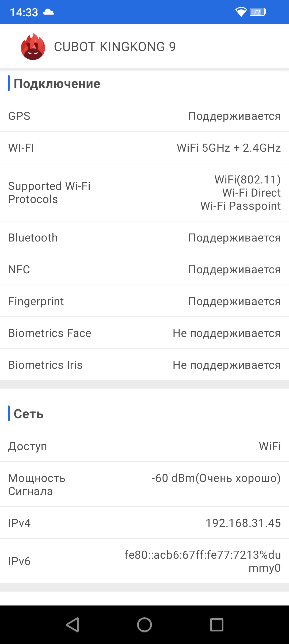The width and height of the screenshot is (289, 644).
Task: Tap the Fingerprint row
Action: (x=144, y=301)
